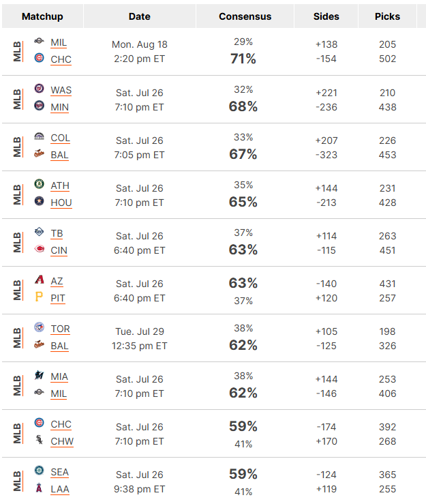The width and height of the screenshot is (426, 504).
Task: Sort by the Picks column header
Action: tap(387, 16)
